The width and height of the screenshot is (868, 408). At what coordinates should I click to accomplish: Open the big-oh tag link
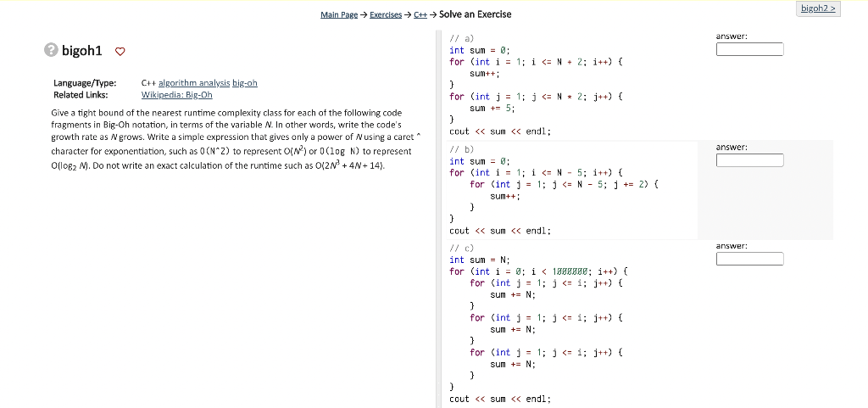245,83
